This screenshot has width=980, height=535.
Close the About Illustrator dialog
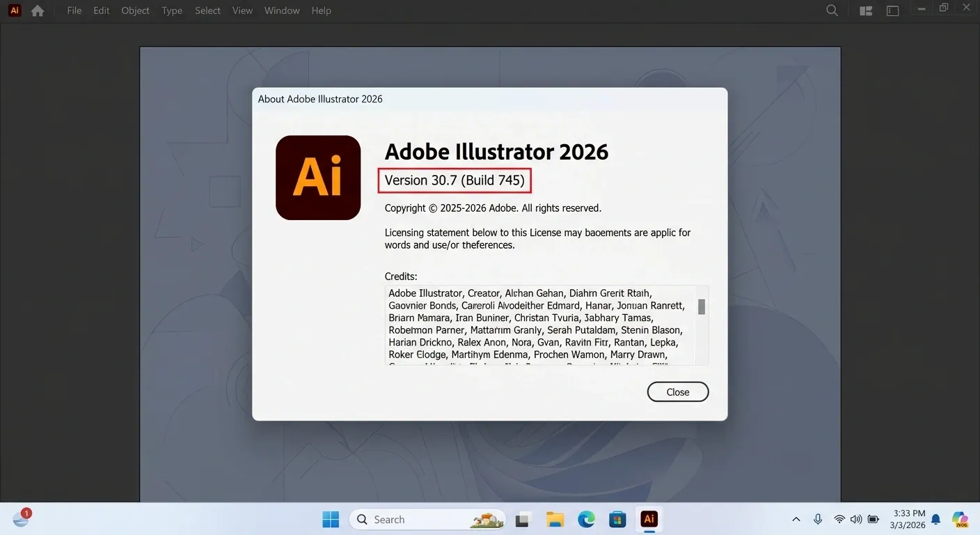click(678, 392)
